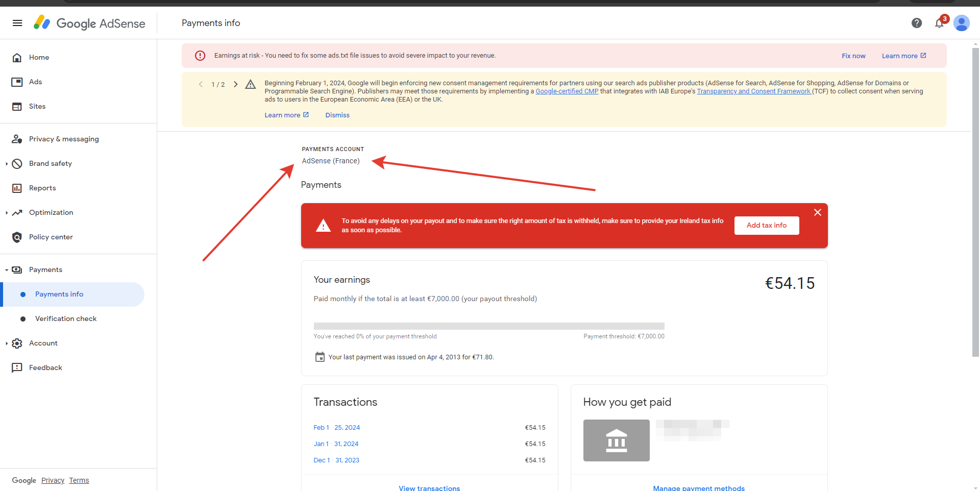Click the page vertical scrollbar
The image size is (980, 491).
[x=975, y=202]
